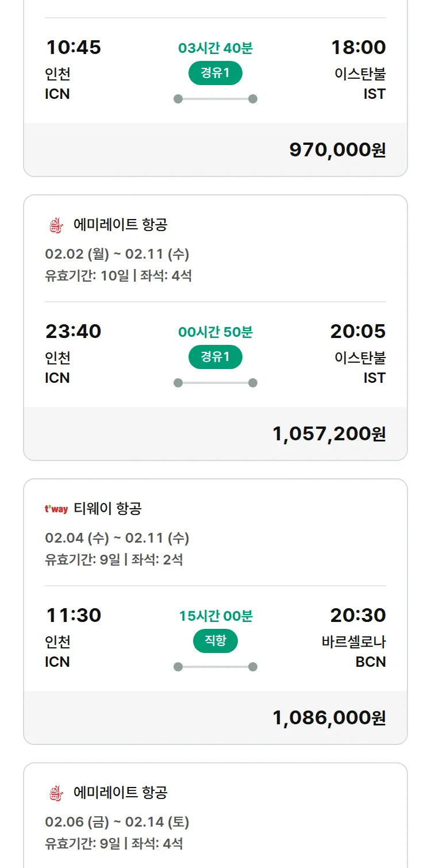This screenshot has height=868, width=431.
Task: Click the 10:45 departure time
Action: coord(73,47)
